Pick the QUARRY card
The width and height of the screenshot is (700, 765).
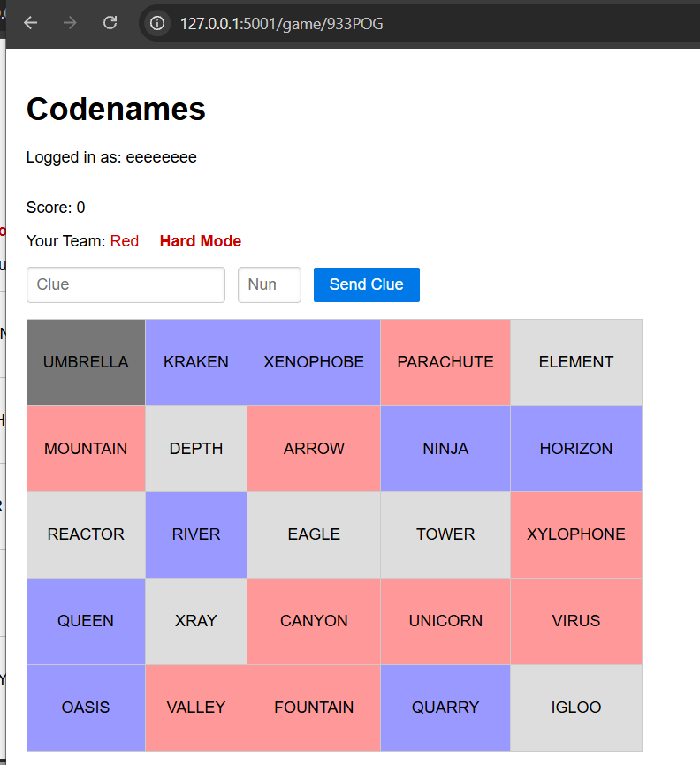[445, 708]
